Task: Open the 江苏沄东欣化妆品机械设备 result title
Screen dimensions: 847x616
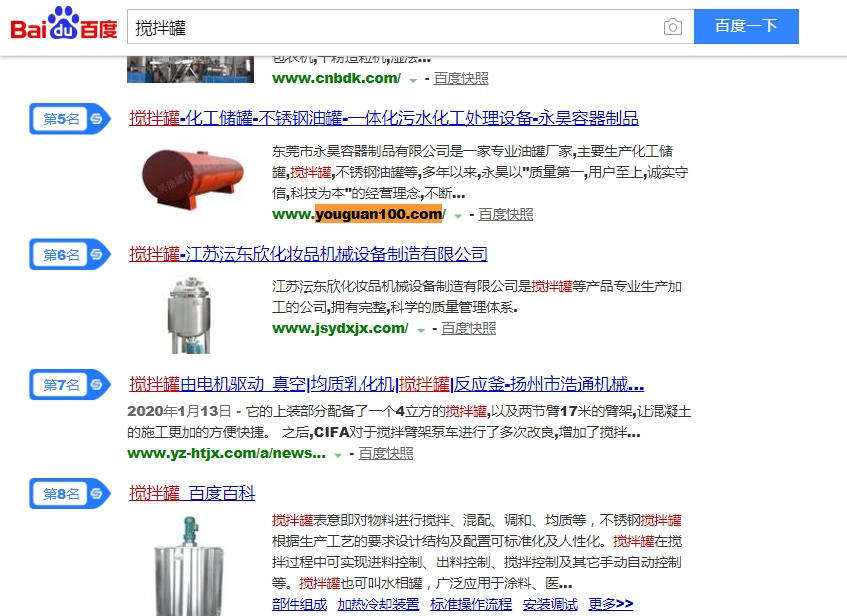Action: [x=308, y=253]
